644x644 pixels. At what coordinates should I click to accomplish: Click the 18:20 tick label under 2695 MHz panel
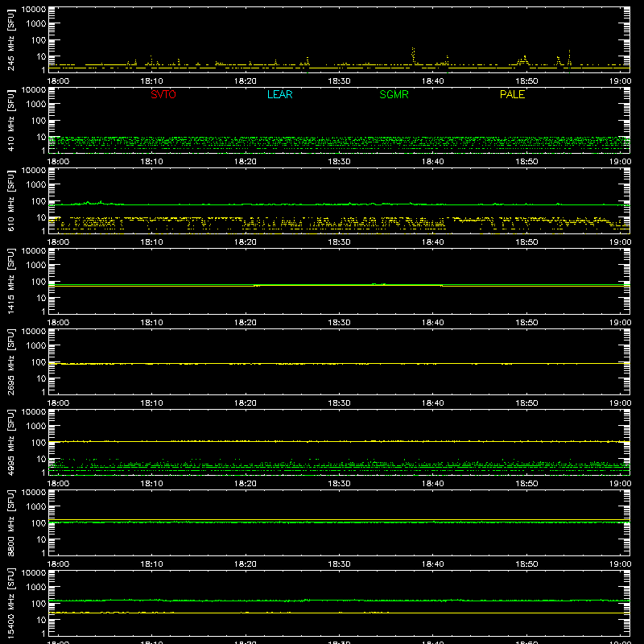click(x=246, y=403)
